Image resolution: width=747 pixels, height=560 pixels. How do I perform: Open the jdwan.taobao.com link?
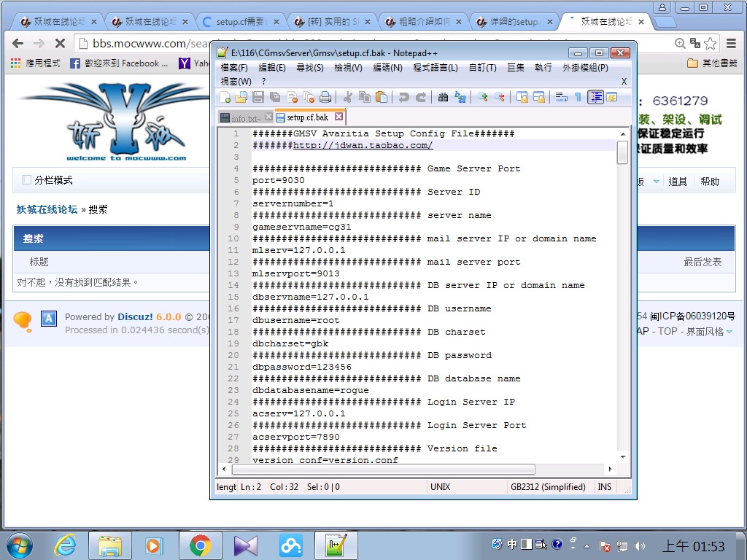click(363, 145)
